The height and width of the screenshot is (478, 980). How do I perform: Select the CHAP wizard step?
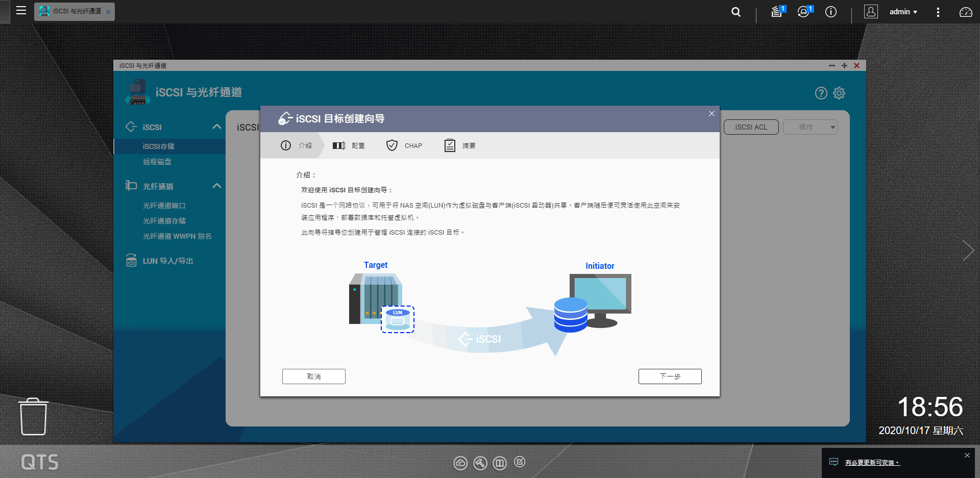404,145
